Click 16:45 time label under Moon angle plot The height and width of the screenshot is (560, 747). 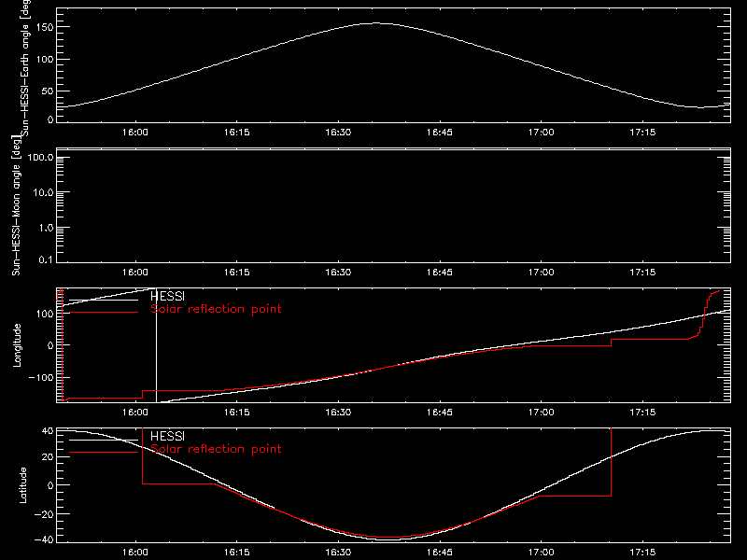(440, 273)
